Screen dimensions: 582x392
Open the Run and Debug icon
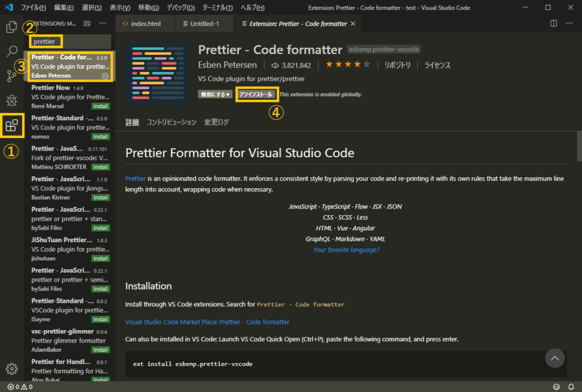coord(13,101)
